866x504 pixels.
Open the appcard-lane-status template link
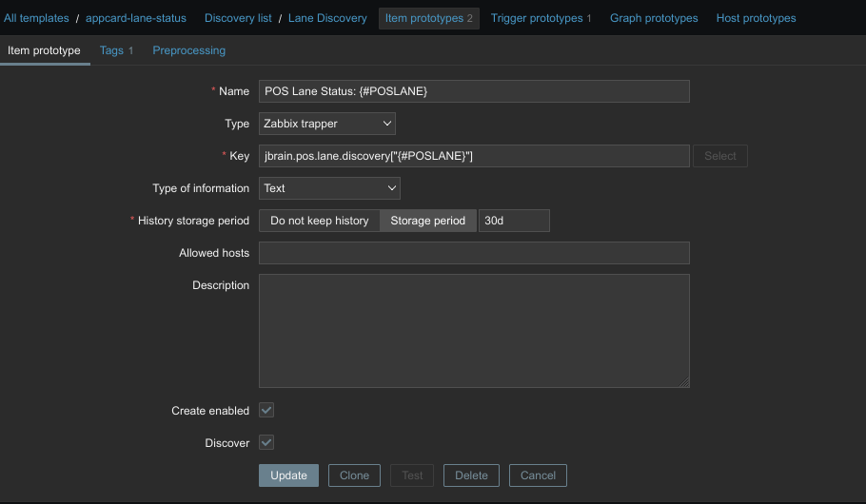[x=136, y=18]
